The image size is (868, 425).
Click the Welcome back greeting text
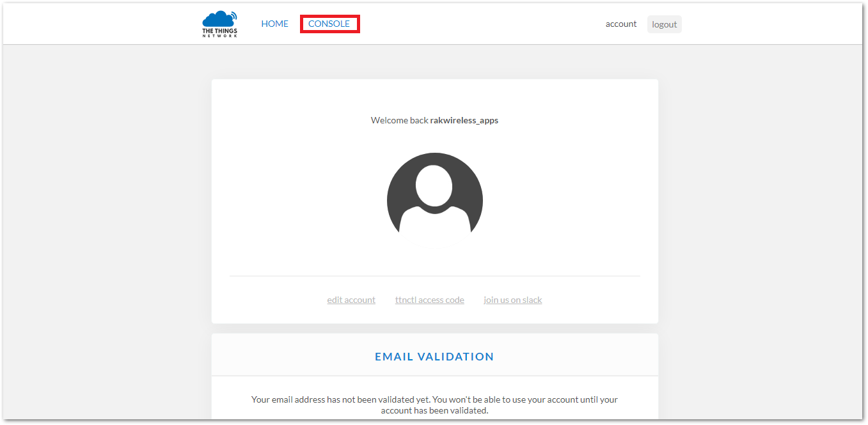[399, 120]
